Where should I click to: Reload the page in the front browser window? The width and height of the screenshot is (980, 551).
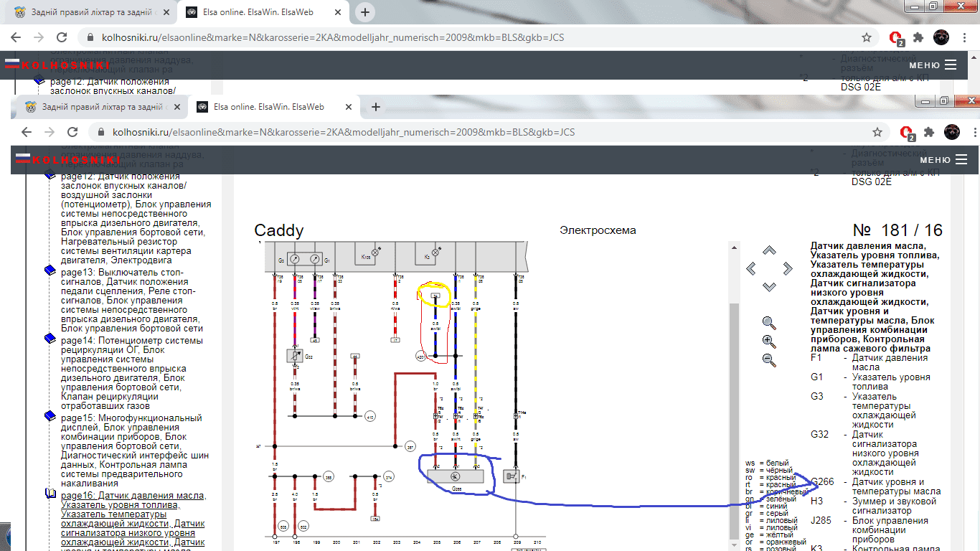[x=72, y=132]
